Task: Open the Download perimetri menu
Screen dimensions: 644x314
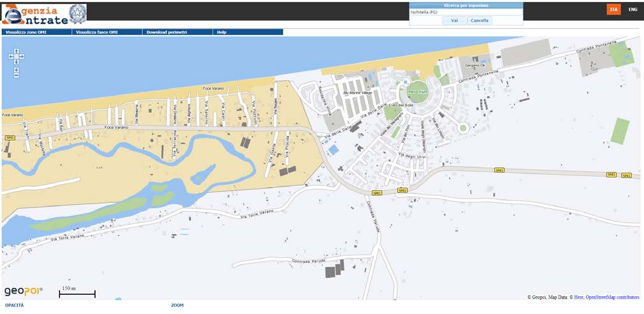Action: tap(166, 32)
